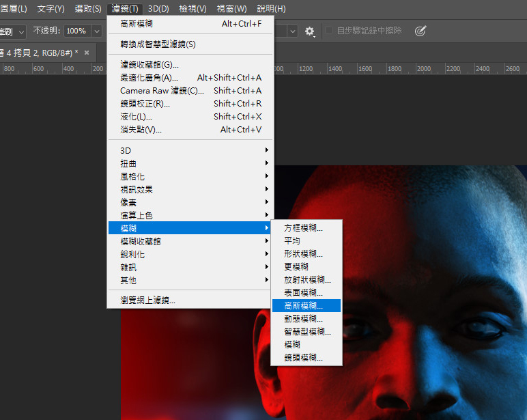Screen dimensions: 527x420
Task: Select 方框模糊... in blur submenu
Action: coord(307,228)
